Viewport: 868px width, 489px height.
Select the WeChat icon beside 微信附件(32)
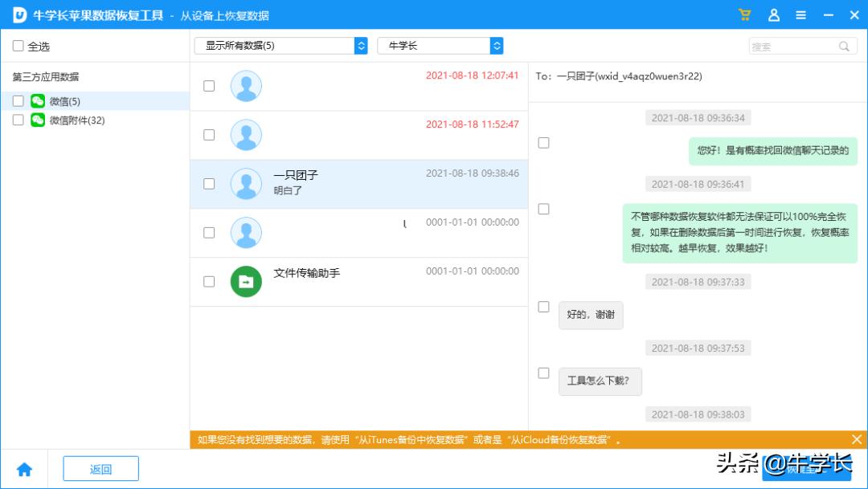(x=36, y=121)
